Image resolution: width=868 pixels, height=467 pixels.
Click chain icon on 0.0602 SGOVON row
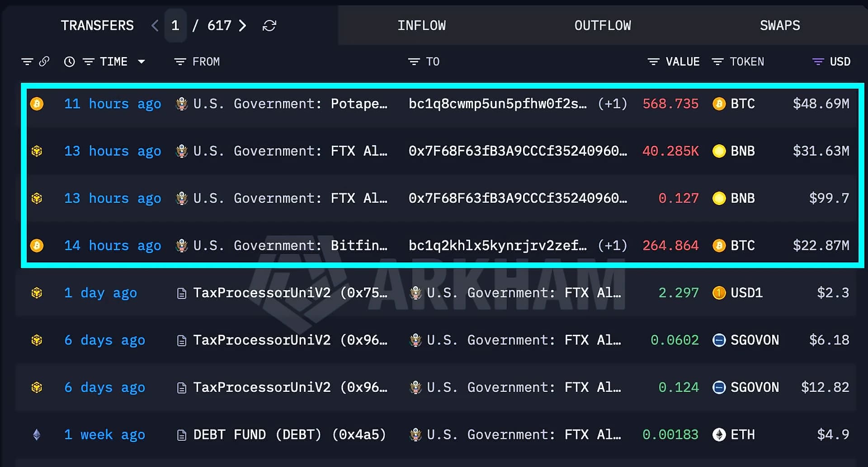pos(37,340)
